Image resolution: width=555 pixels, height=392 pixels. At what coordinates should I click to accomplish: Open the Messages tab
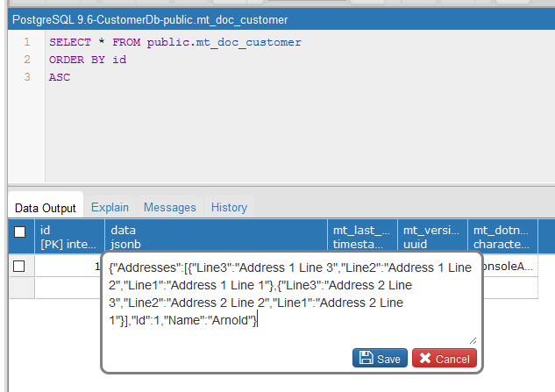pyautogui.click(x=169, y=208)
